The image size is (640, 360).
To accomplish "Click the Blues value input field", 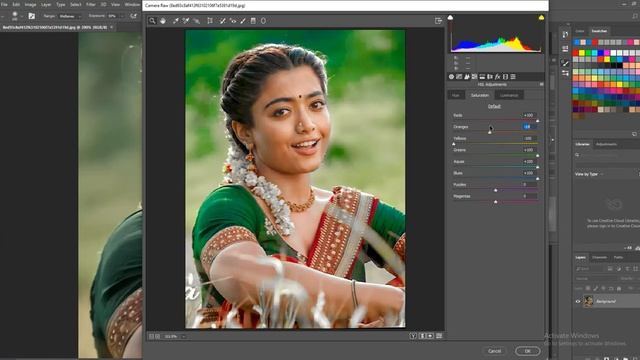I will [x=529, y=173].
